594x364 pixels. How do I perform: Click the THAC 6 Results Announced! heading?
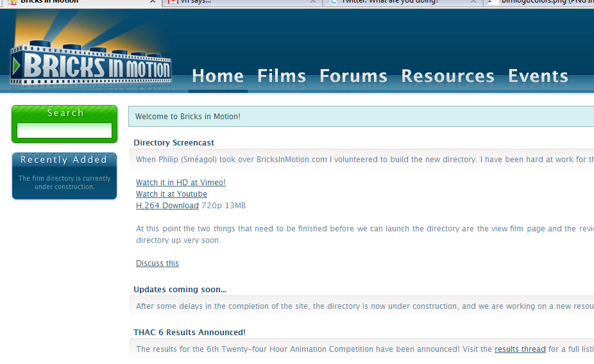[189, 332]
